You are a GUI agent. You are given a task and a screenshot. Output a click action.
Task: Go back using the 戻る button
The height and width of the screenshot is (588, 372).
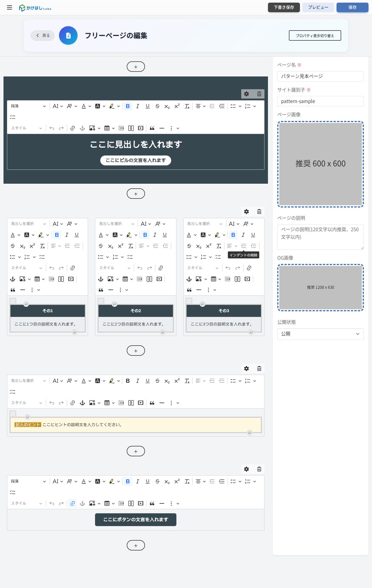[43, 35]
